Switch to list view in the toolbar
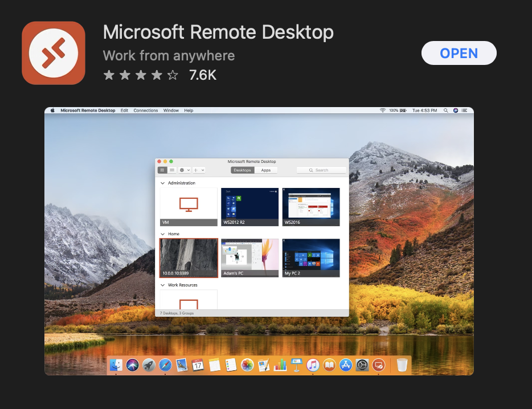The height and width of the screenshot is (409, 532). click(x=172, y=170)
